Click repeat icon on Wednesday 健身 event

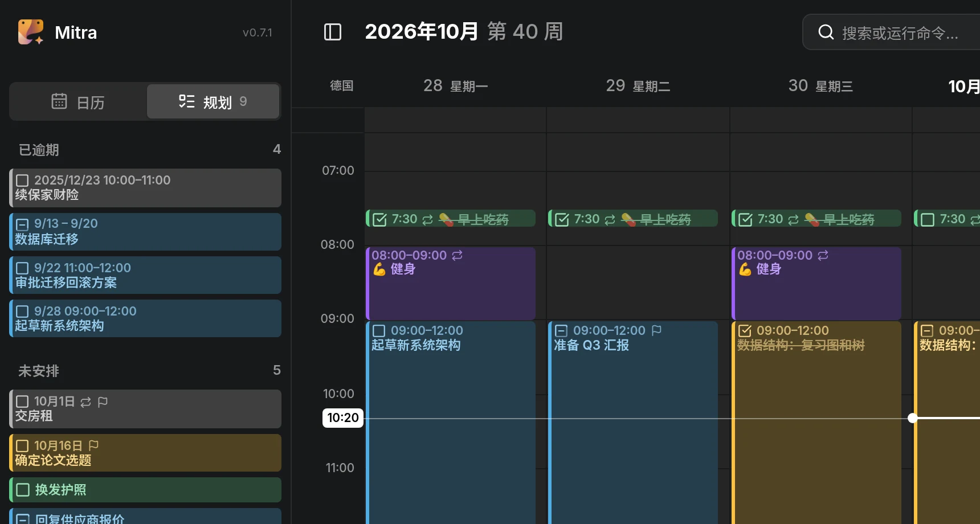(x=823, y=255)
